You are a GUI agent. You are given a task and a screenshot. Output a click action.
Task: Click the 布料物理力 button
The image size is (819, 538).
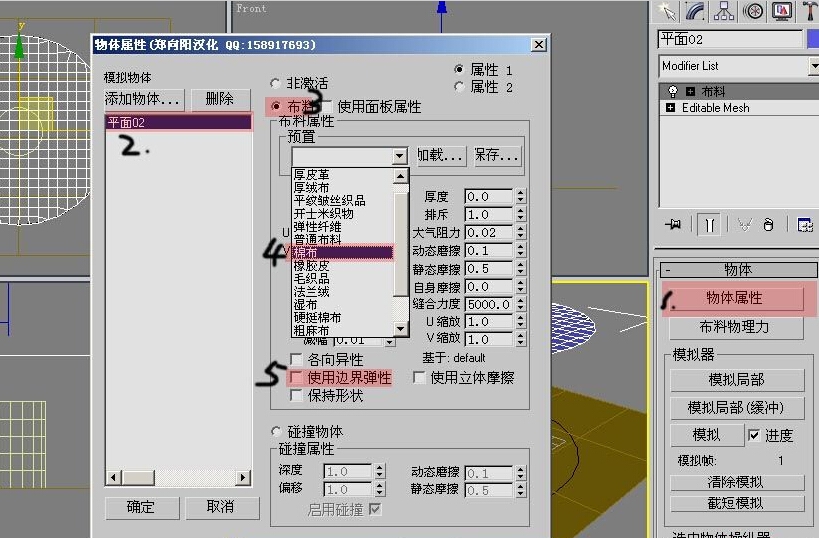pos(736,328)
